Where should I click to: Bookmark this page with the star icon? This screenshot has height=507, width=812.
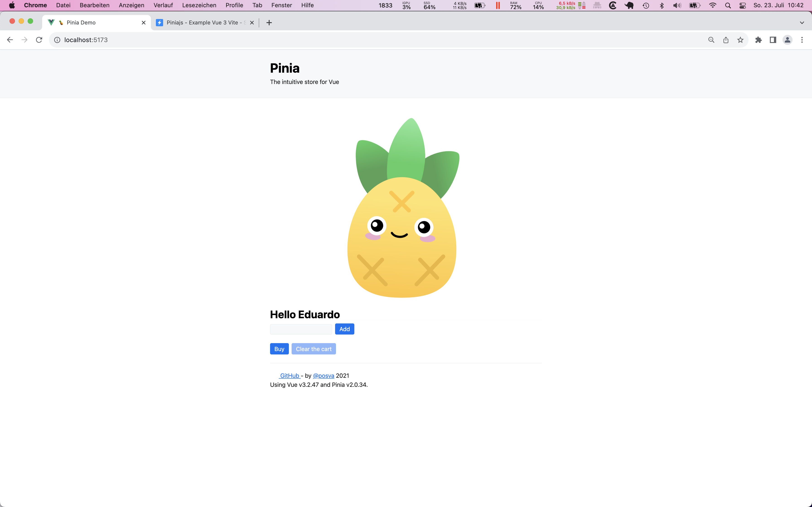(740, 40)
